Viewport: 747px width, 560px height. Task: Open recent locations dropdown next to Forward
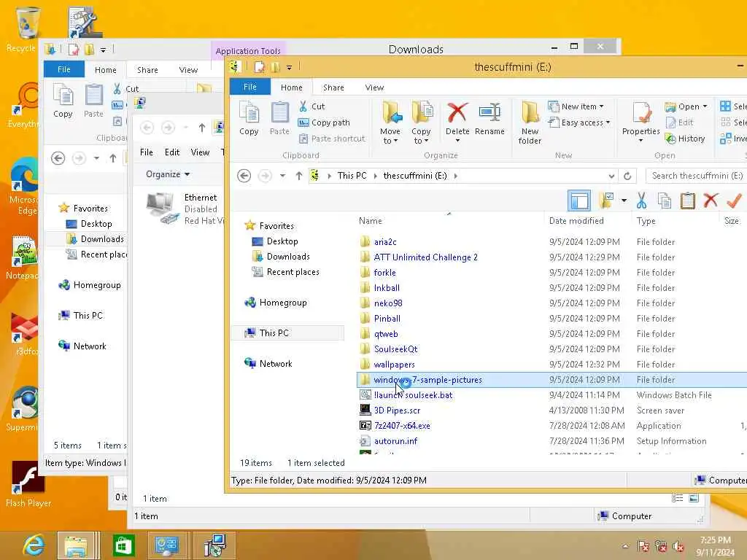tap(282, 176)
